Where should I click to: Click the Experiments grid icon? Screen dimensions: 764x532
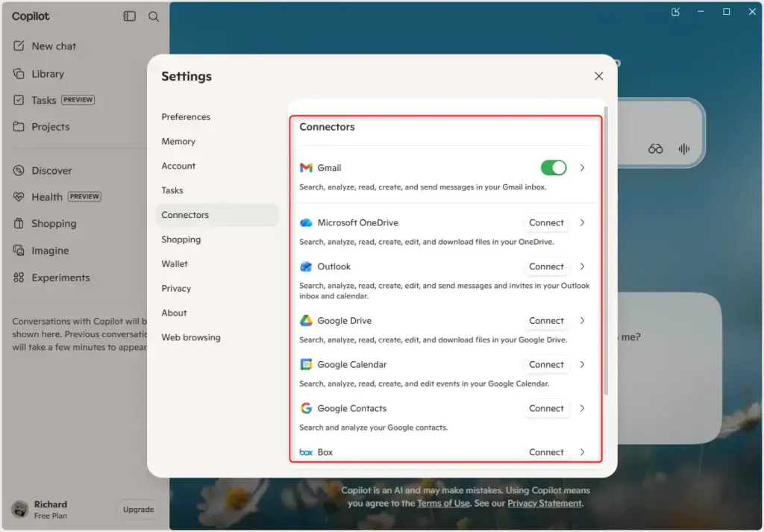pos(19,278)
